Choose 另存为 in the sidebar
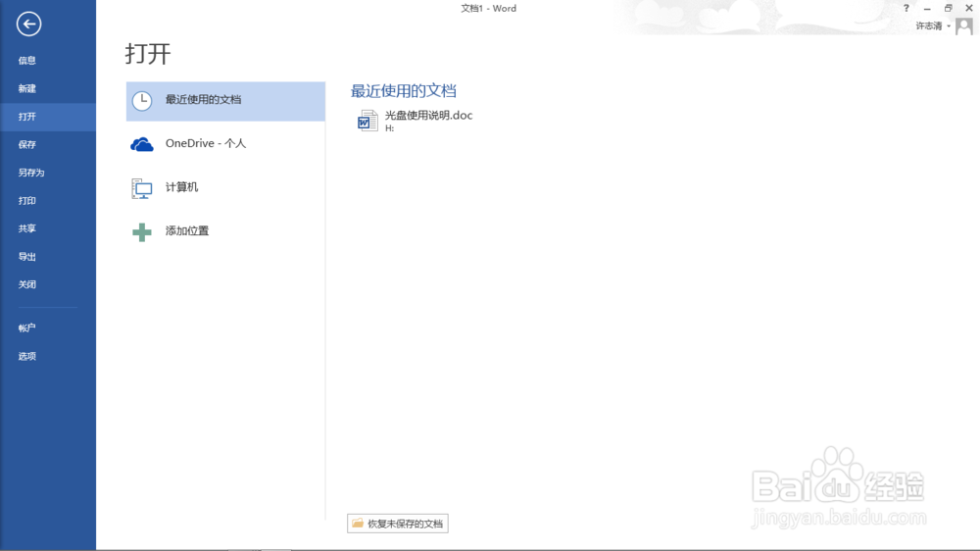The height and width of the screenshot is (551, 980). point(48,173)
